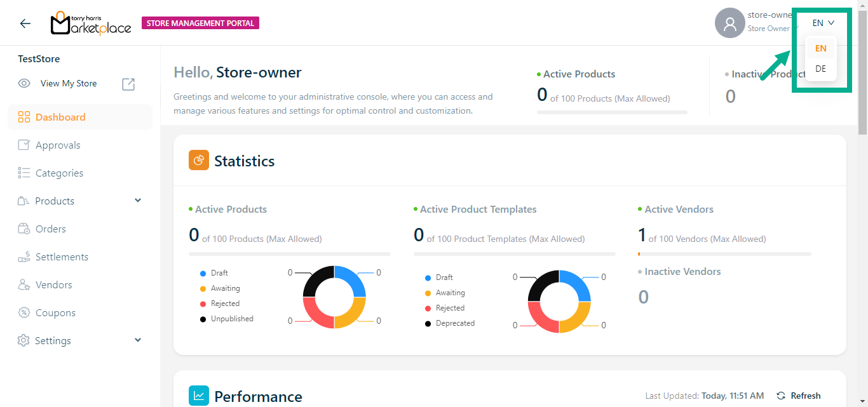Viewport: 868px width, 407px height.
Task: Click the eye icon next to View My Store
Action: [24, 84]
